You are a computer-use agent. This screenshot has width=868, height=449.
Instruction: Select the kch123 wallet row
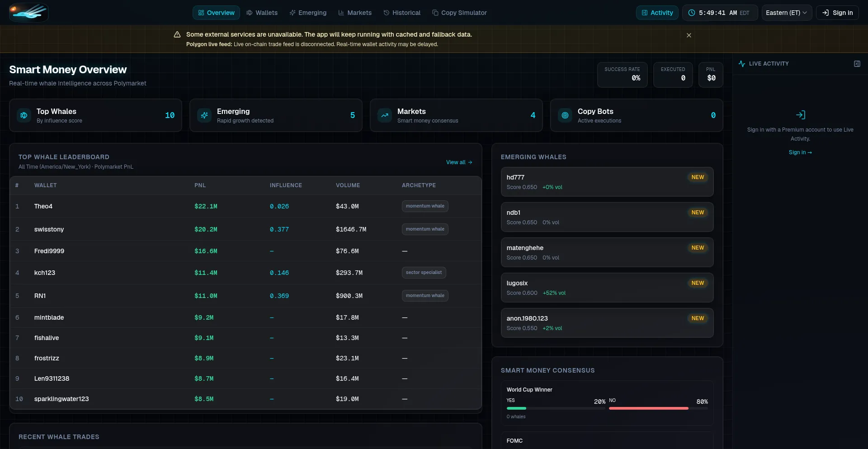pos(245,273)
